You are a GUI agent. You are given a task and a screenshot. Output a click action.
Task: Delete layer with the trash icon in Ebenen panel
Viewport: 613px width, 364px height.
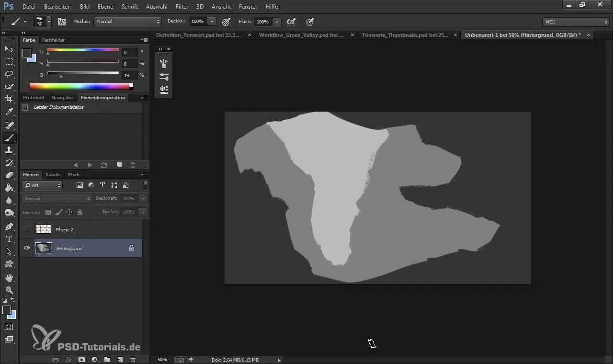pos(133,359)
